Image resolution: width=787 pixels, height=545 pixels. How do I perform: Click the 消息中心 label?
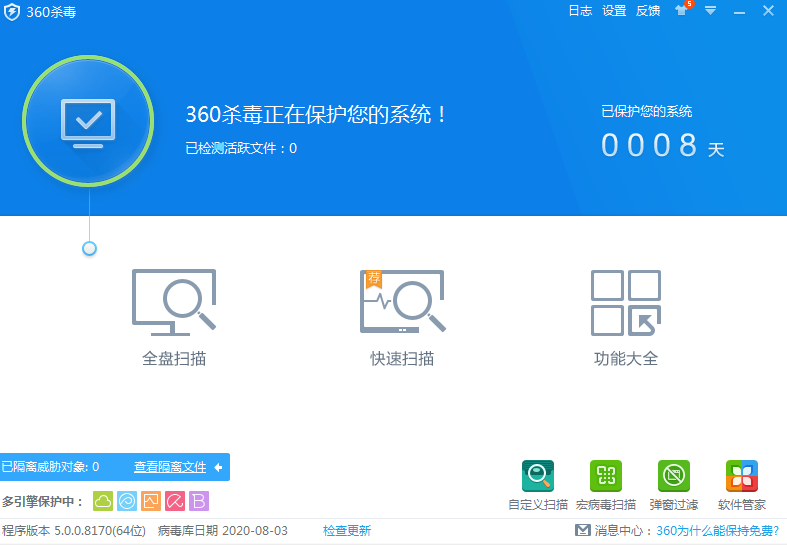pos(623,530)
